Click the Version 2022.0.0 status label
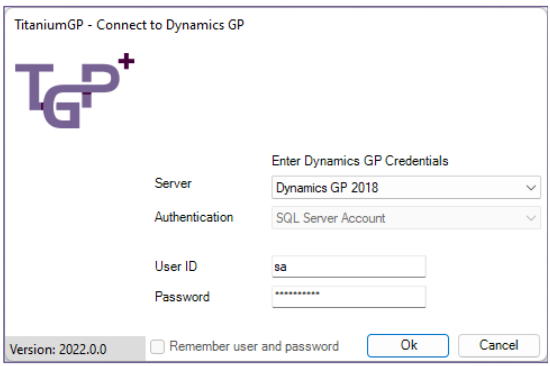 [x=58, y=349]
